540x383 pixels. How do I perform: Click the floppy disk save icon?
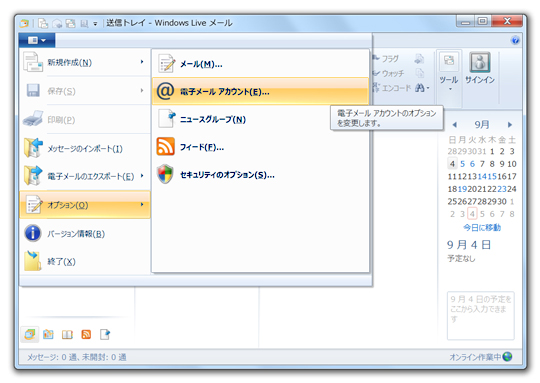point(33,91)
